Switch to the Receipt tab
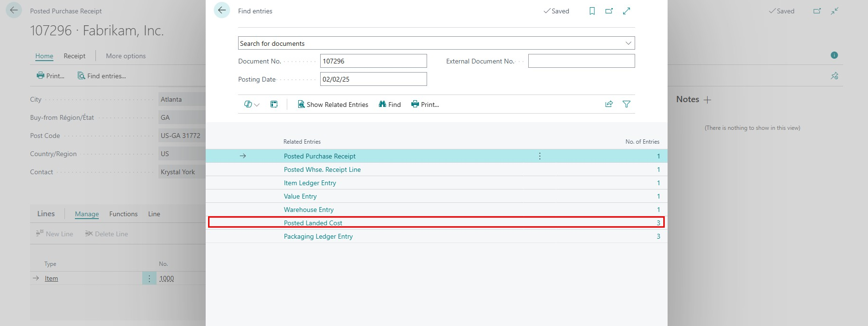 (x=74, y=56)
